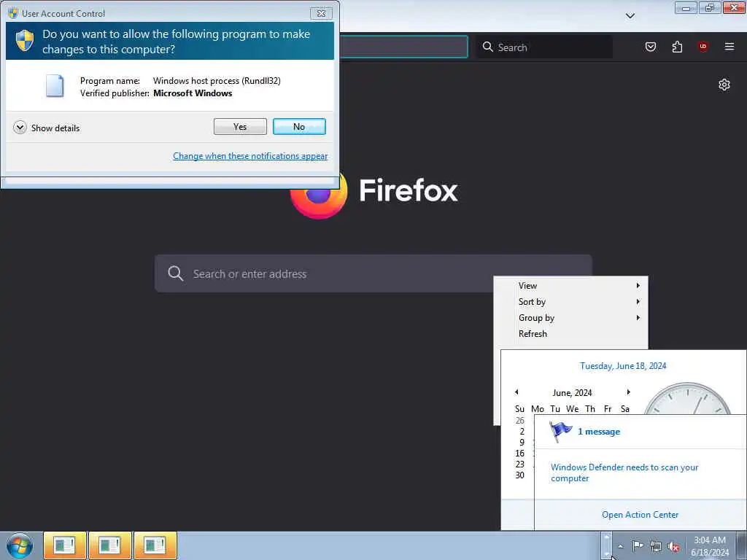Viewport: 747px width, 560px height.
Task: Click the Firefox wordmark logo
Action: pyautogui.click(x=409, y=190)
